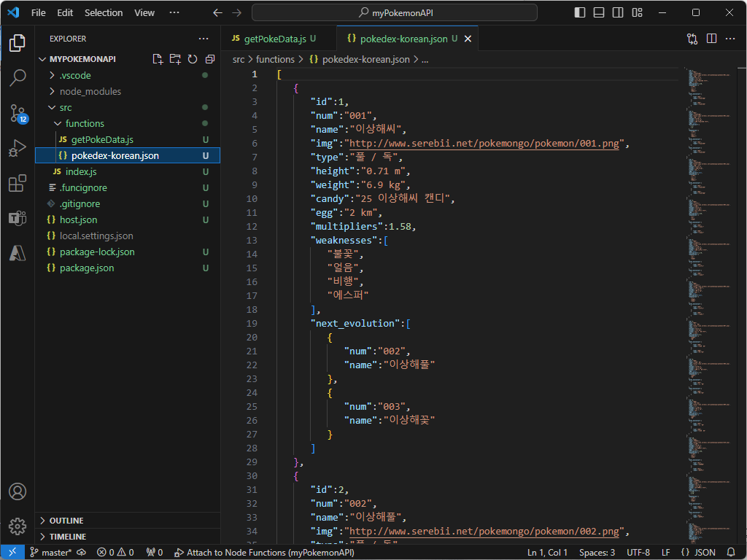This screenshot has width=747, height=560.
Task: Open the Search view in activity bar
Action: [18, 77]
